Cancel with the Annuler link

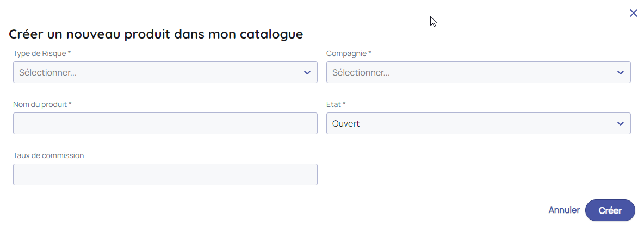(x=564, y=210)
